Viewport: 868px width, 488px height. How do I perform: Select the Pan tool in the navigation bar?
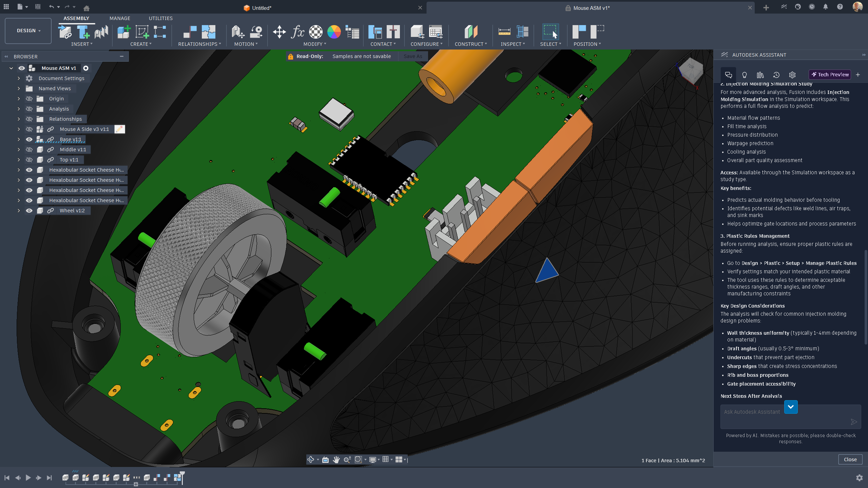point(336,460)
